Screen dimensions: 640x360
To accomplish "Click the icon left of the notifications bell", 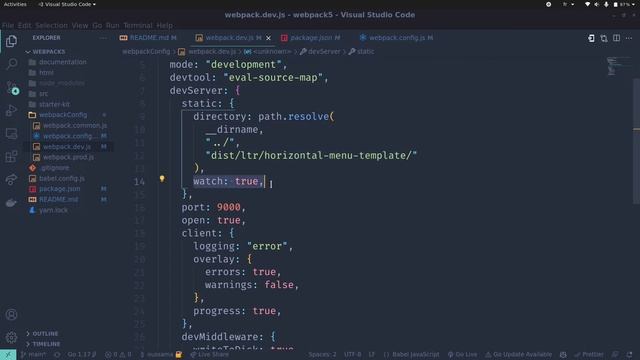I will (x=615, y=355).
